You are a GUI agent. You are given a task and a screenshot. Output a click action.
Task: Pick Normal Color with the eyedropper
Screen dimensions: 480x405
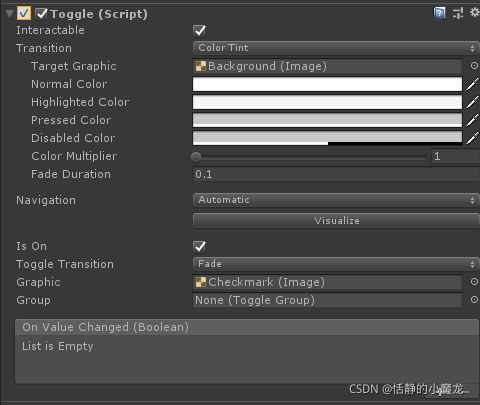[472, 84]
